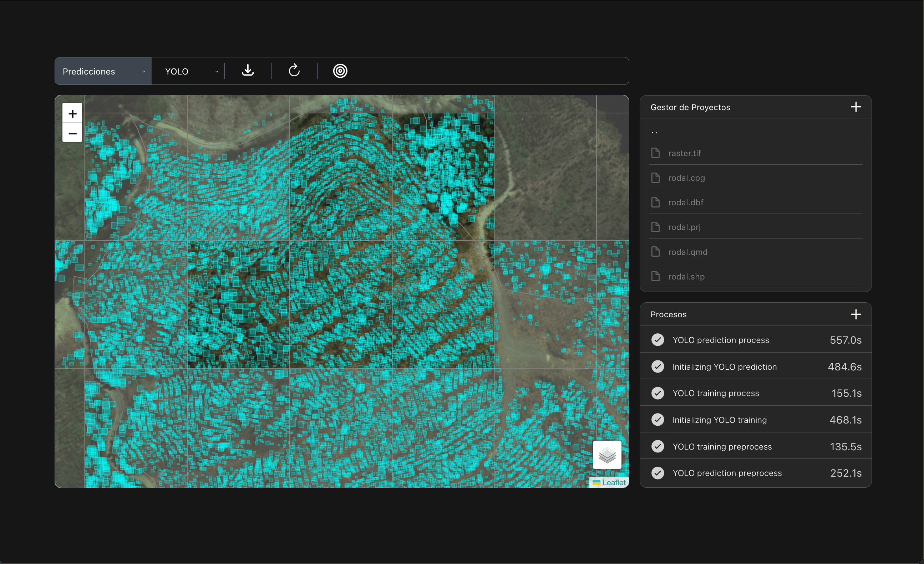Select the rodal.qmd file
Image resolution: width=924 pixels, height=564 pixels.
[687, 252]
